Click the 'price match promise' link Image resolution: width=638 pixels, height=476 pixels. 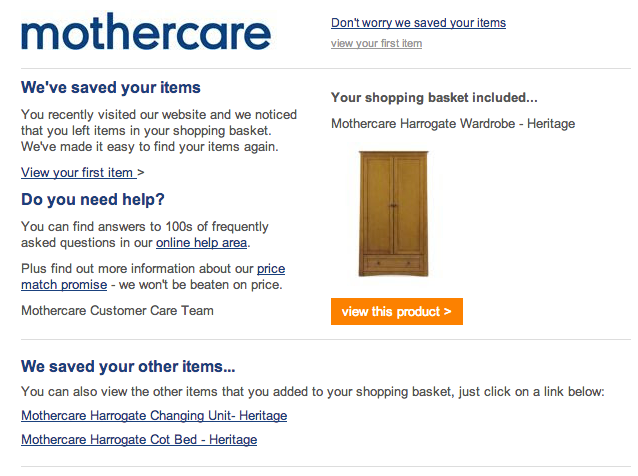click(x=153, y=277)
